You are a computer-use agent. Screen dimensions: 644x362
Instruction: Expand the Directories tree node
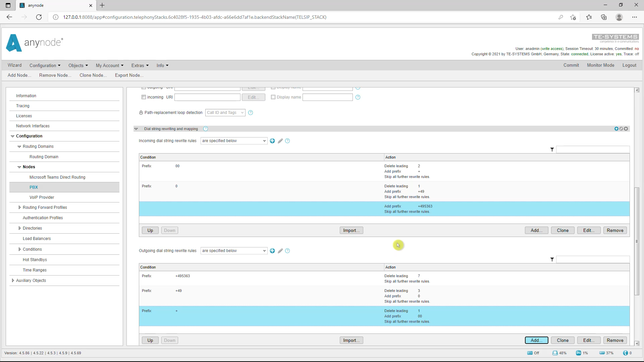click(x=19, y=228)
